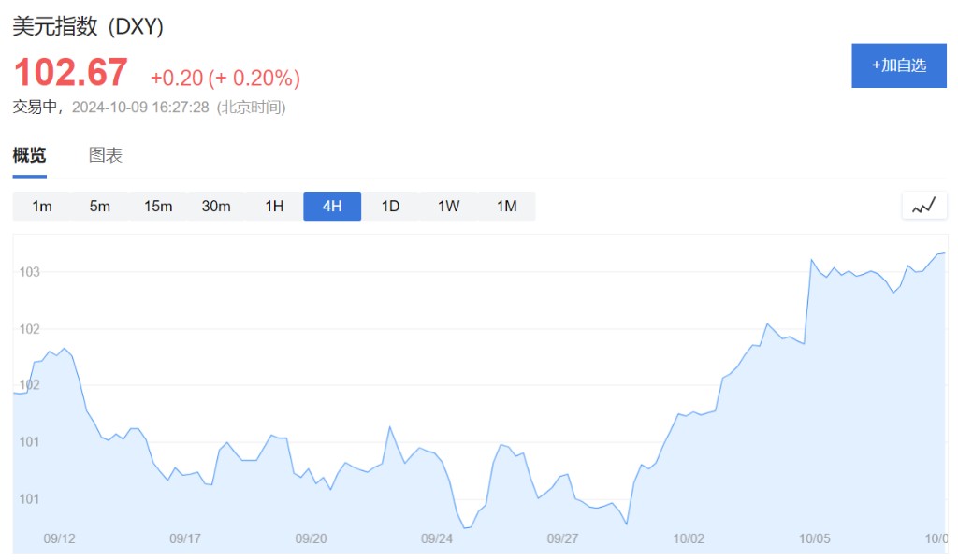Click the +0.20 (+0.20%) change text
Screen dimensions: 958x560
click(225, 78)
